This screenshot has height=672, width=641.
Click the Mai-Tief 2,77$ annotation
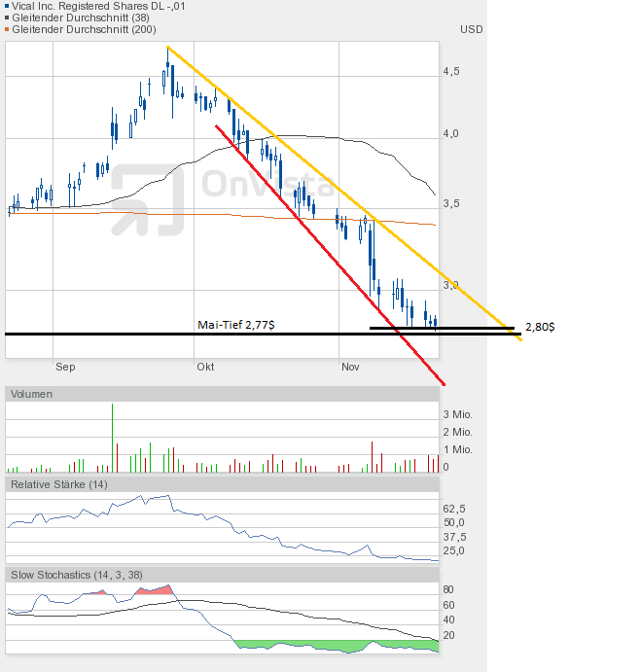click(x=235, y=325)
